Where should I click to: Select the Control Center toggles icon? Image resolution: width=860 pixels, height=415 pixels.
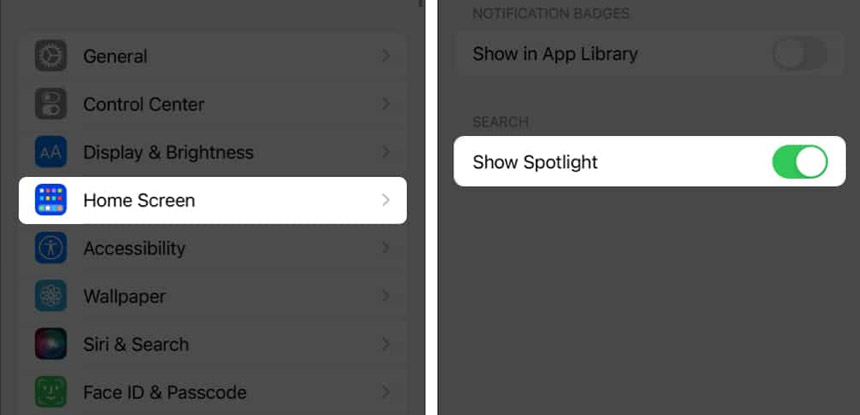tap(51, 104)
